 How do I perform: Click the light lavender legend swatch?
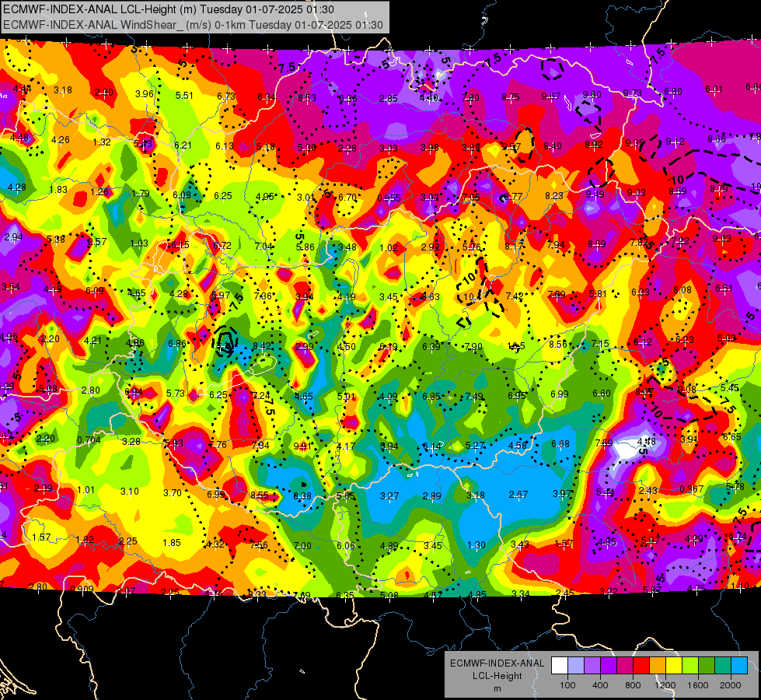point(576,666)
